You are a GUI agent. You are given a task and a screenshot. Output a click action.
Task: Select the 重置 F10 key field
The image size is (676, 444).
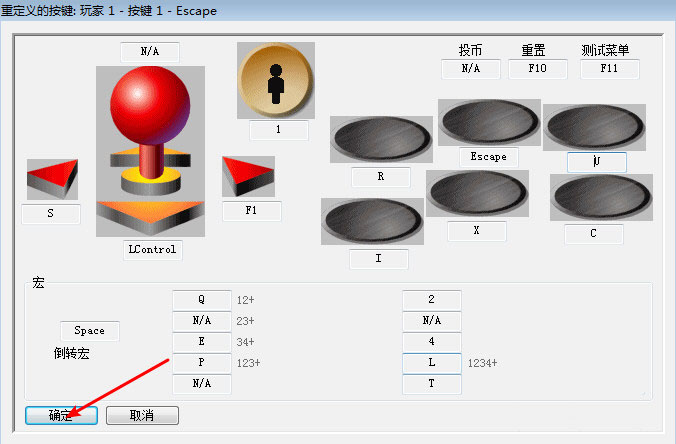coord(538,69)
